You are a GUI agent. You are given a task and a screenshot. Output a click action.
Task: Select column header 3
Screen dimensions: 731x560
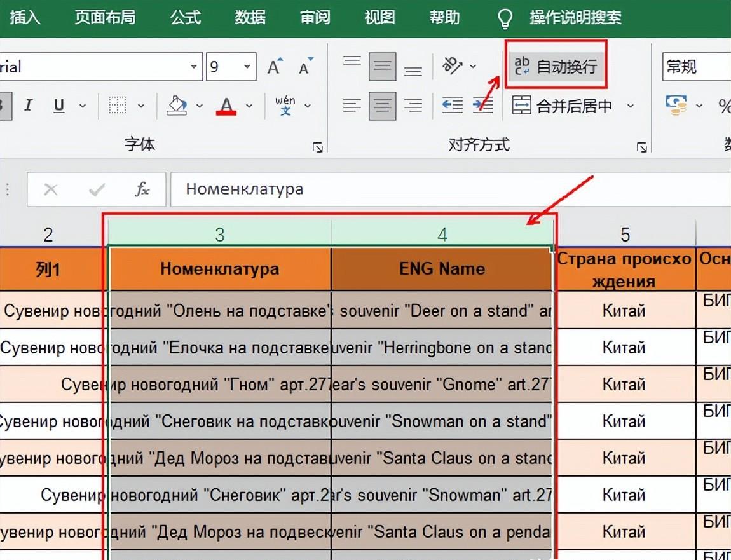point(219,234)
